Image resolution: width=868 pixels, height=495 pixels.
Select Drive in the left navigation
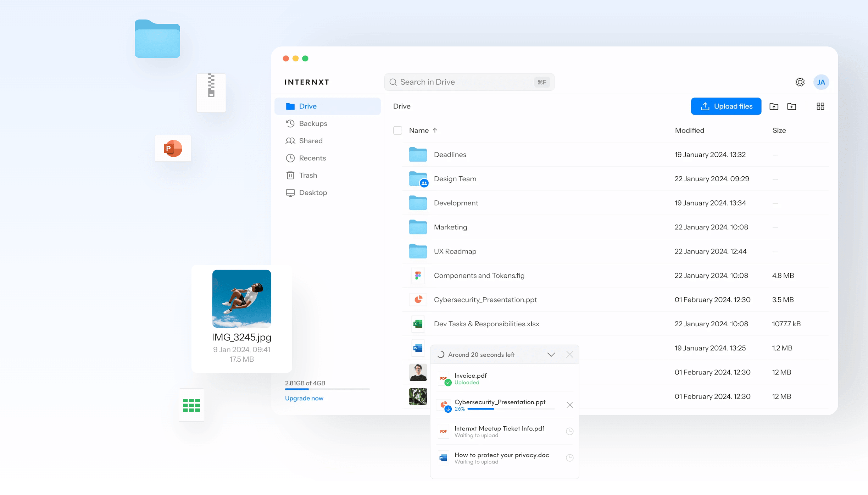(307, 106)
